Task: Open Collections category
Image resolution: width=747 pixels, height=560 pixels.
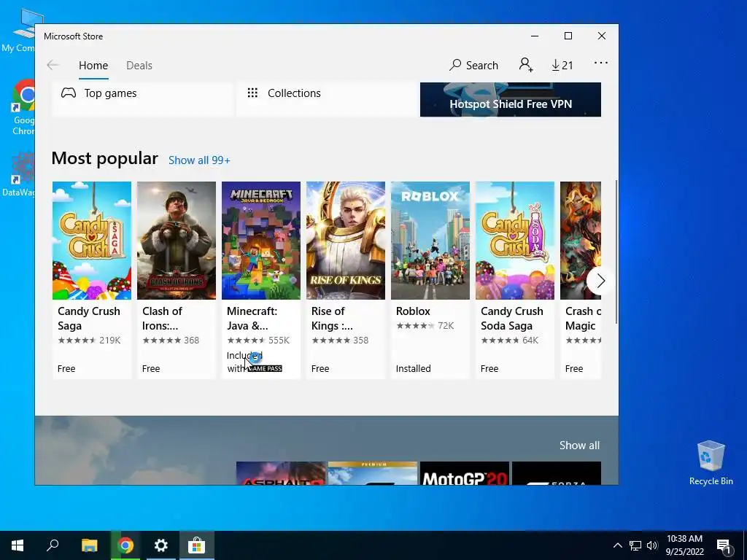Action: point(327,98)
